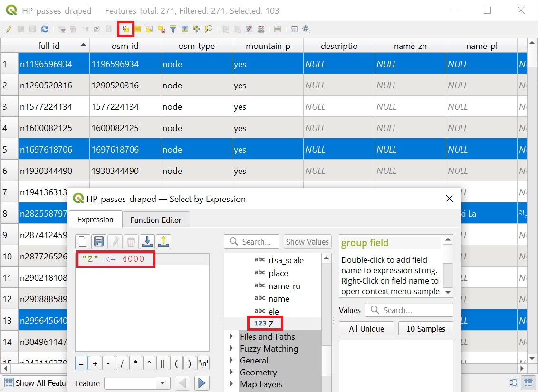Viewport: 538px width, 392px height.
Task: Click in the expression text editor
Action: tap(142, 302)
